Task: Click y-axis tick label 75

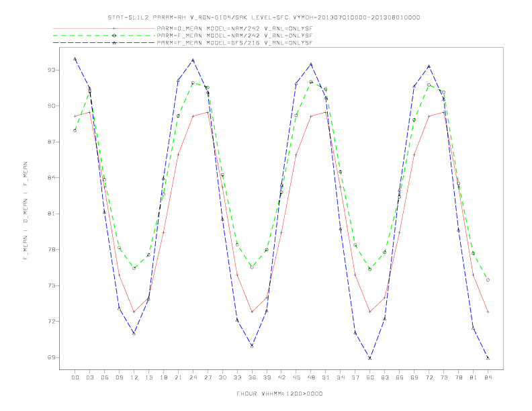Action: (51, 285)
